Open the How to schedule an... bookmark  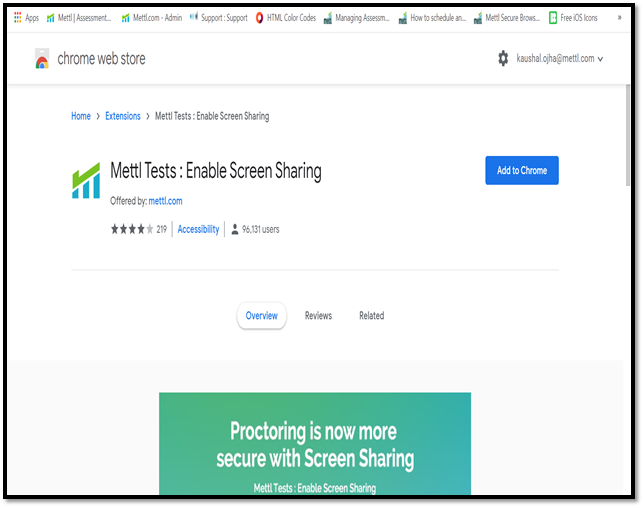[x=432, y=18]
